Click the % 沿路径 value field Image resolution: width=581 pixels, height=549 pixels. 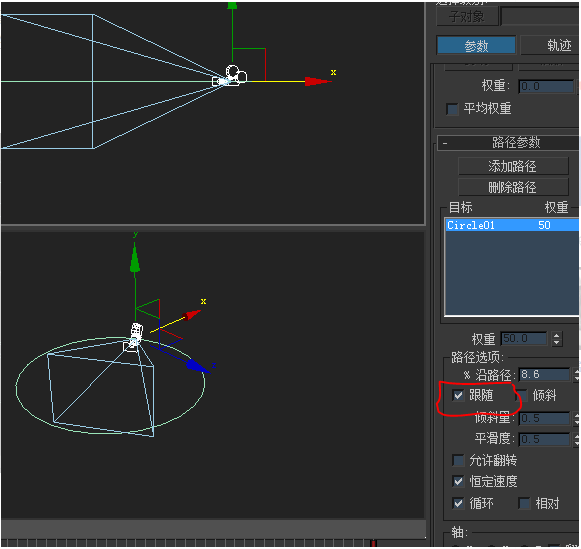(544, 375)
